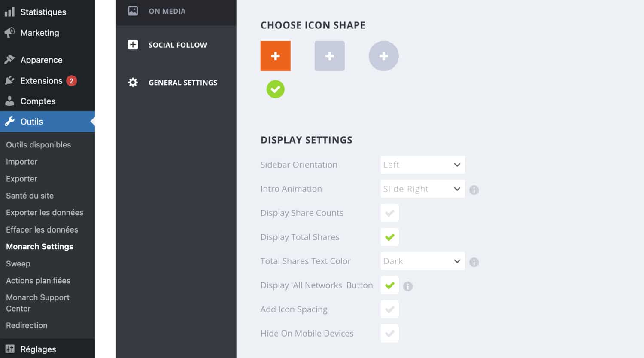Click the On Media image icon
644x358 pixels.
click(133, 11)
